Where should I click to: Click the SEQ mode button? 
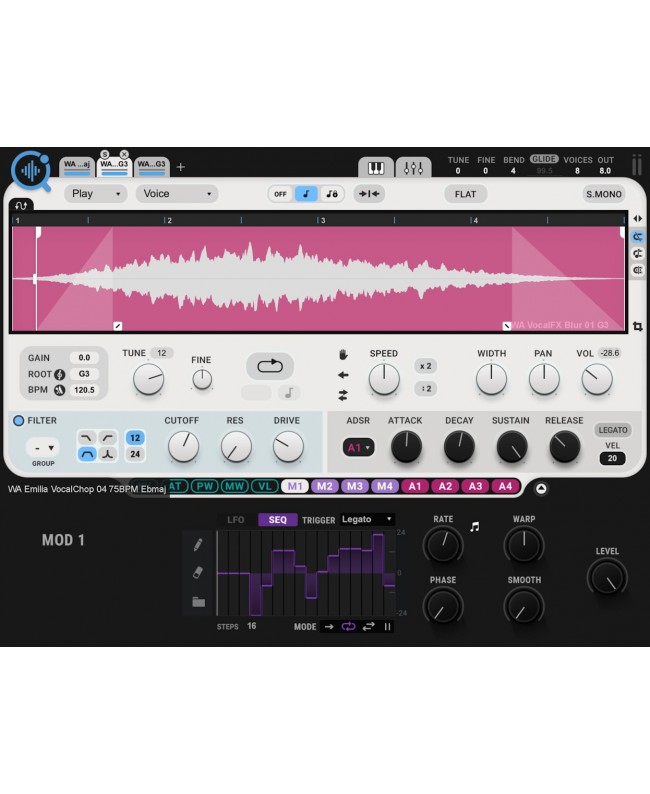pos(277,520)
